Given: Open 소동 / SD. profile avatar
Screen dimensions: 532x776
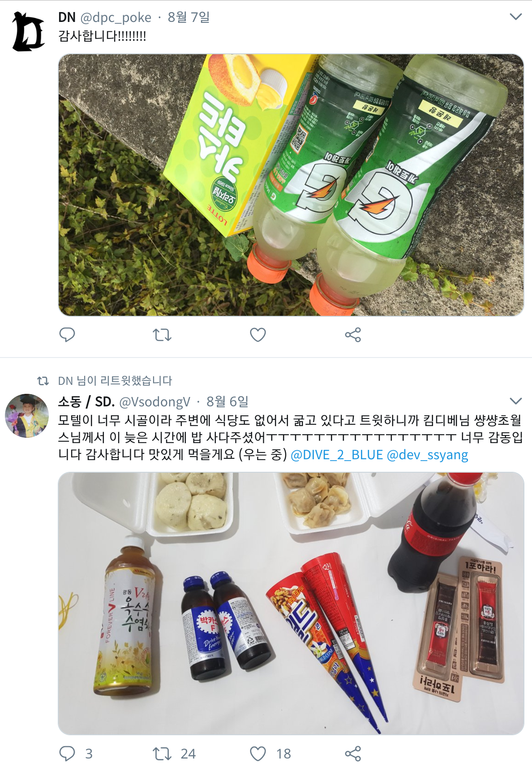Looking at the screenshot, I should 27,416.
